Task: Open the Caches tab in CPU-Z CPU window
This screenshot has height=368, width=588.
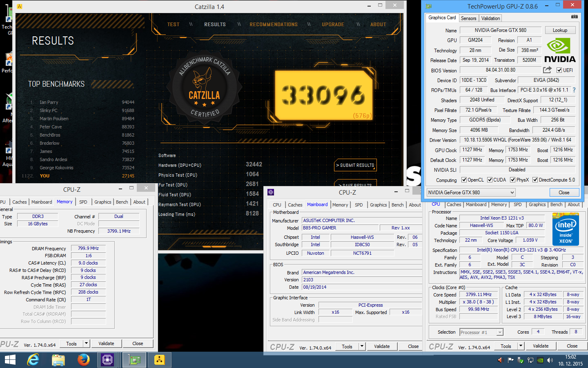Action: tap(454, 204)
